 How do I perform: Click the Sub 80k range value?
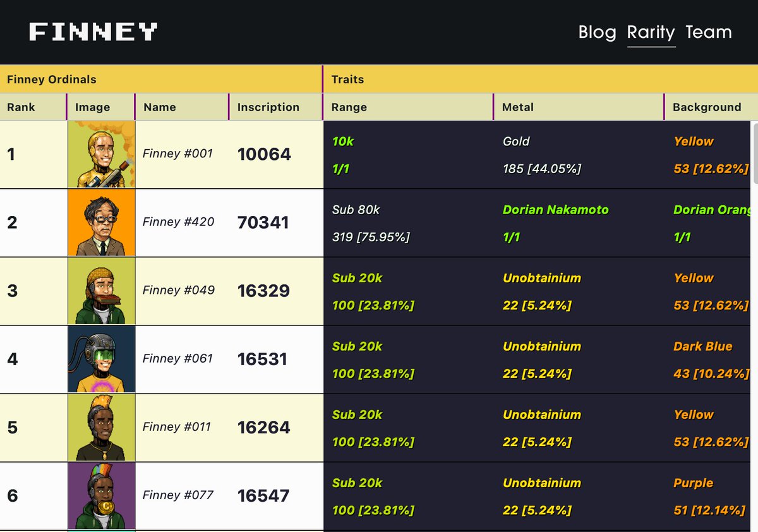pos(356,210)
